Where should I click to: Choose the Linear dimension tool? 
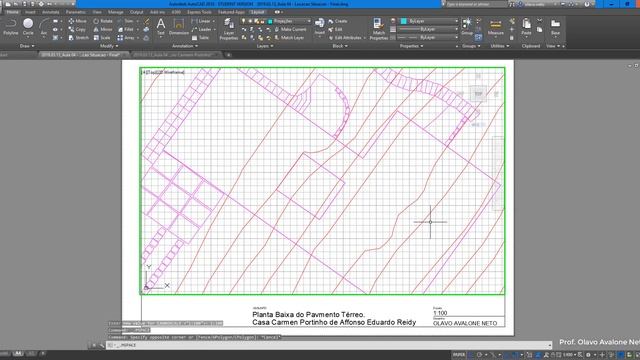click(201, 21)
